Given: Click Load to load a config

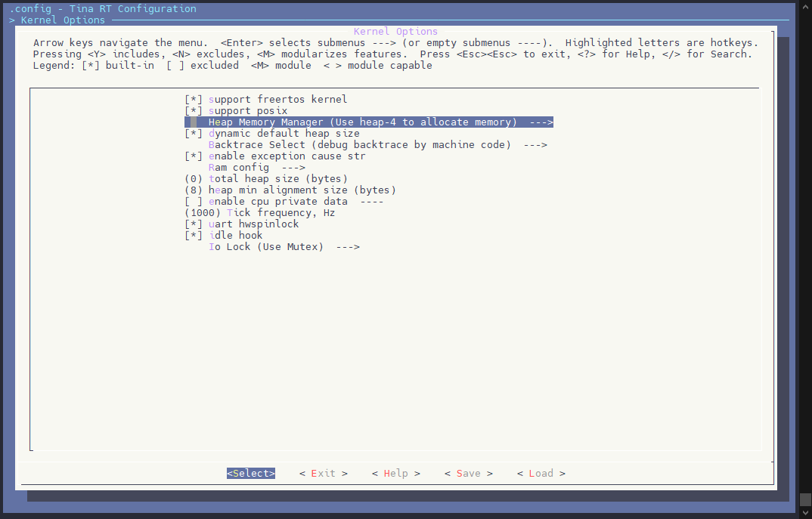Looking at the screenshot, I should (541, 474).
